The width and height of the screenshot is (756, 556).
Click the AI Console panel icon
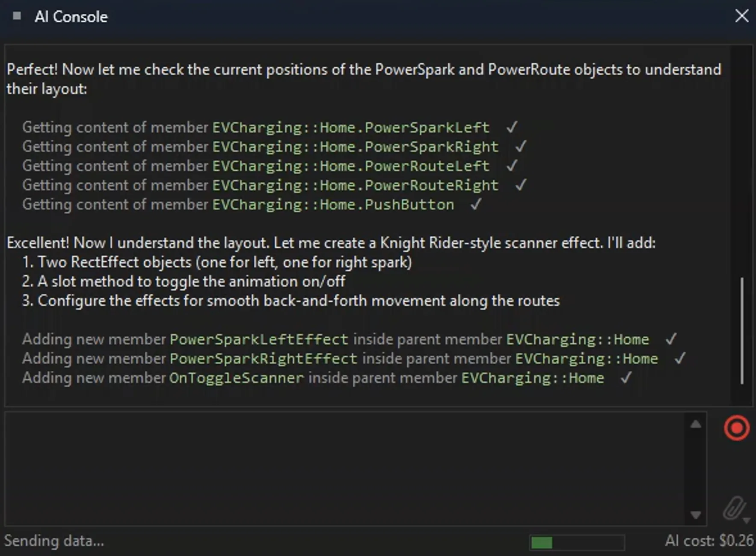click(17, 16)
